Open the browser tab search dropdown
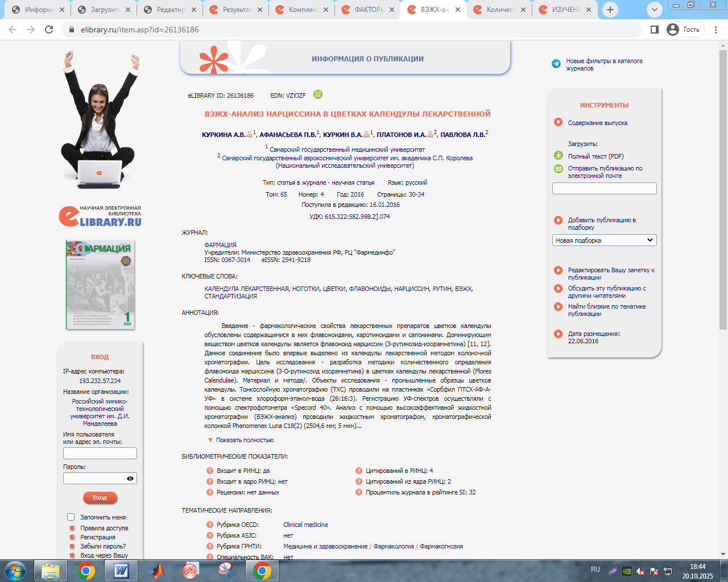728x582 pixels. click(655, 10)
